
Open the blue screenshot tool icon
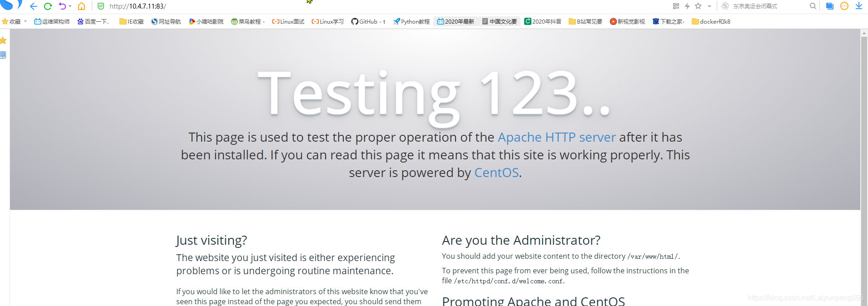pyautogui.click(x=830, y=6)
